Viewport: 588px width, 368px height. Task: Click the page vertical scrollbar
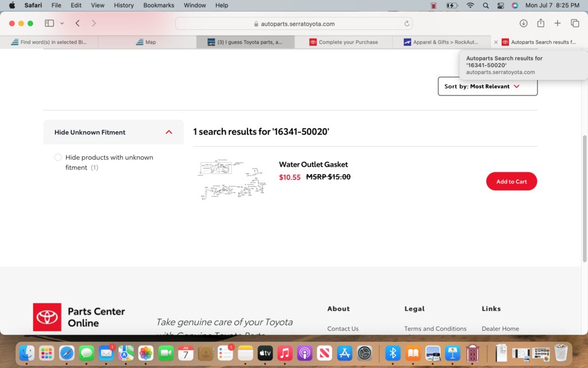tap(584, 198)
